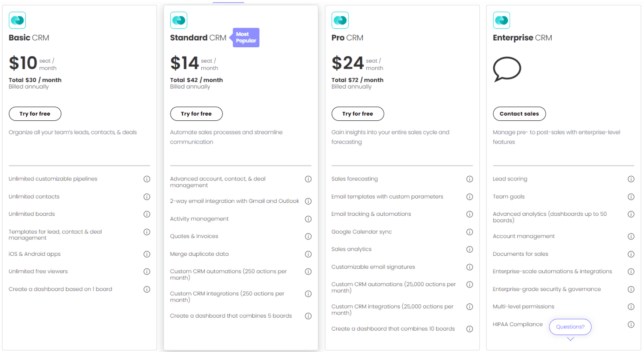Click info icon beside Google Calendar sync
Screen dimensions: 644x352
[x=470, y=232]
